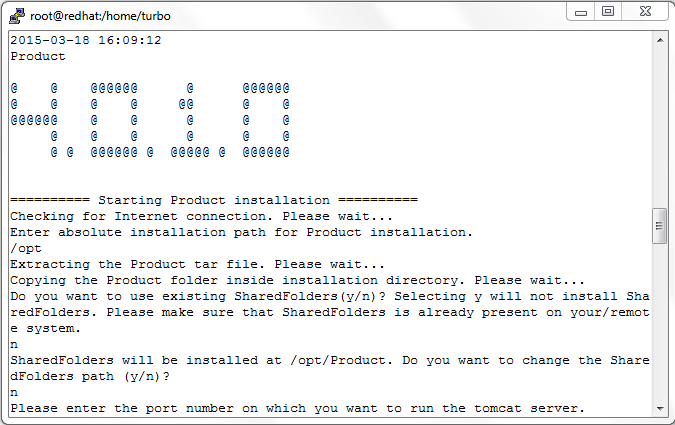Click the vertical scrollbar thumb
The height and width of the screenshot is (425, 675).
coord(660,226)
